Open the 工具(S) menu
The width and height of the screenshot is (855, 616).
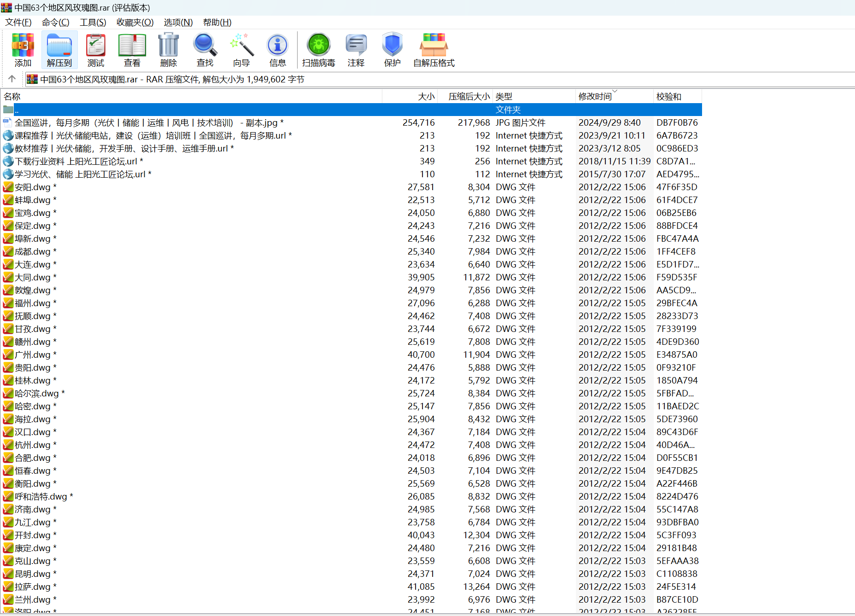point(93,22)
